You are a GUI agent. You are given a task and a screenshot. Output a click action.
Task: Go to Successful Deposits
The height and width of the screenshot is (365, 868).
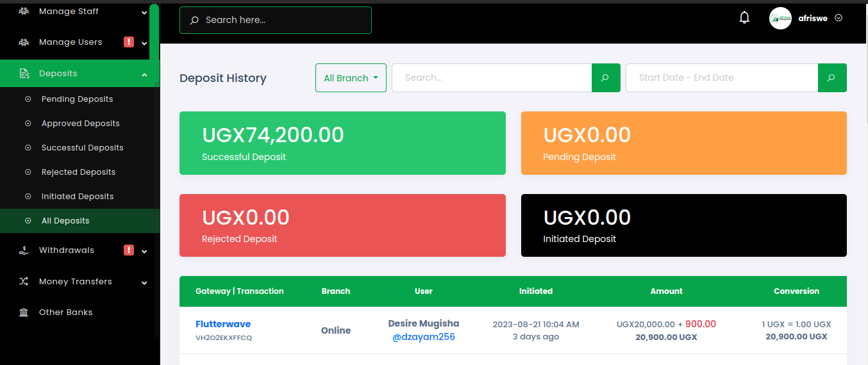point(82,148)
